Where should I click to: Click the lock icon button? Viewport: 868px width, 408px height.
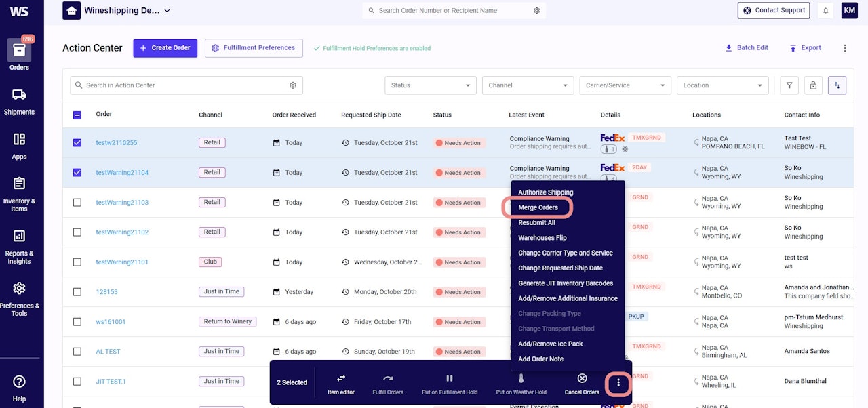(812, 85)
